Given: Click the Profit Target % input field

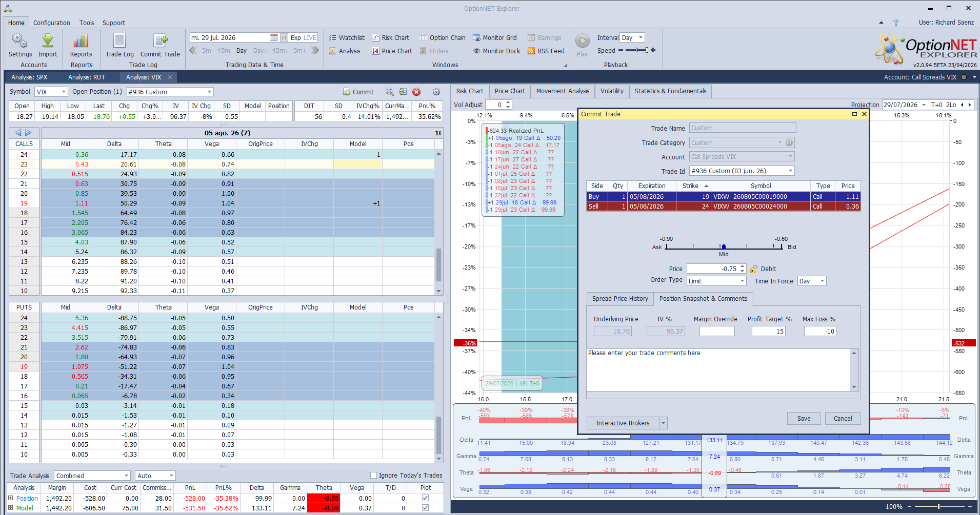Looking at the screenshot, I should point(768,331).
